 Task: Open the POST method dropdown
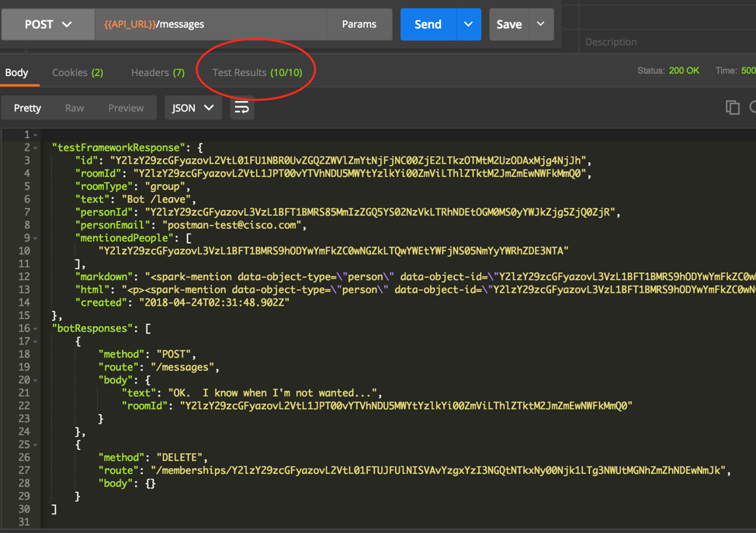pyautogui.click(x=47, y=24)
